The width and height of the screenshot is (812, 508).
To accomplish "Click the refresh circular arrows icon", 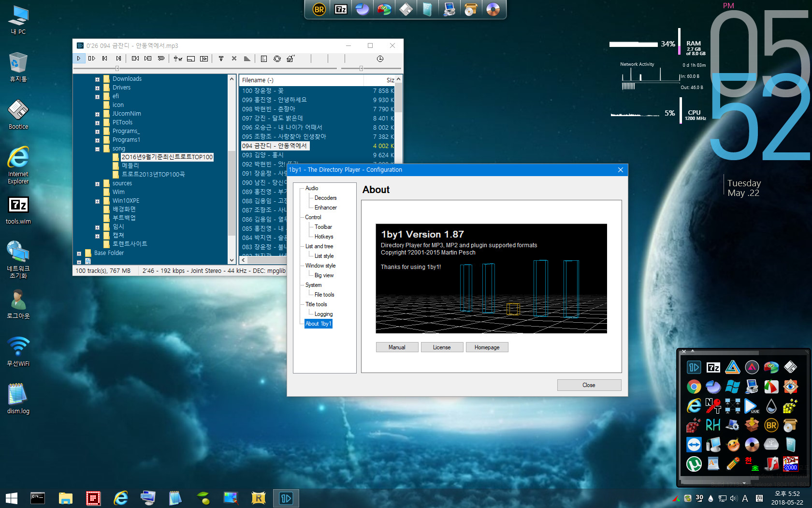I will pyautogui.click(x=277, y=59).
